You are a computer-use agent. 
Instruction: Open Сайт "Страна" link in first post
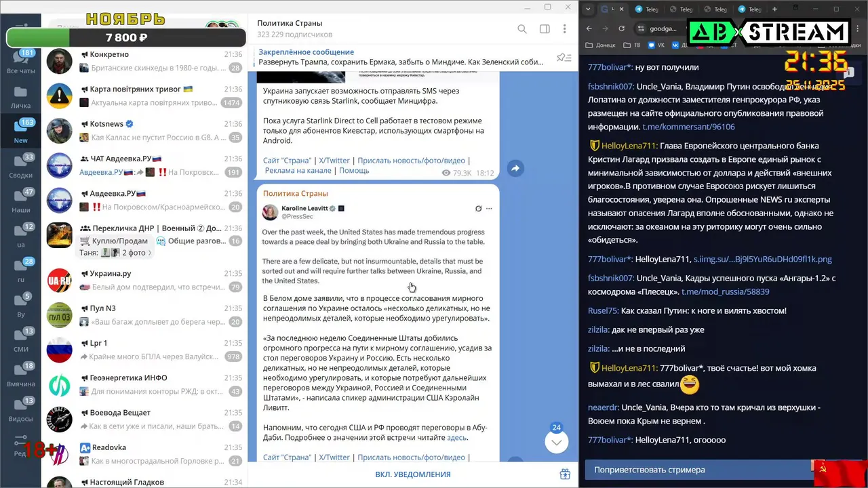[287, 161]
